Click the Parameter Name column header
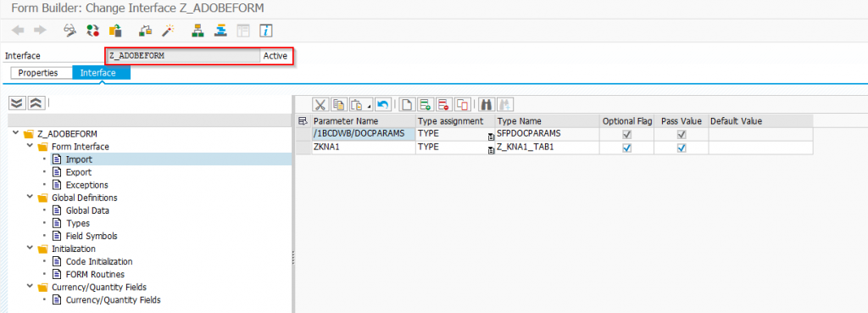Viewport: 868px width, 313px height. (363, 120)
